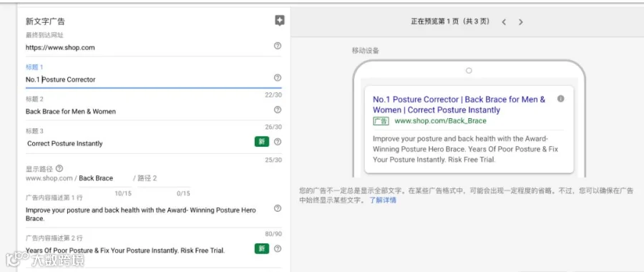Click the preview URL www.shop.com/Back_Brace
Screen dimensions: 644x272
(x=440, y=121)
